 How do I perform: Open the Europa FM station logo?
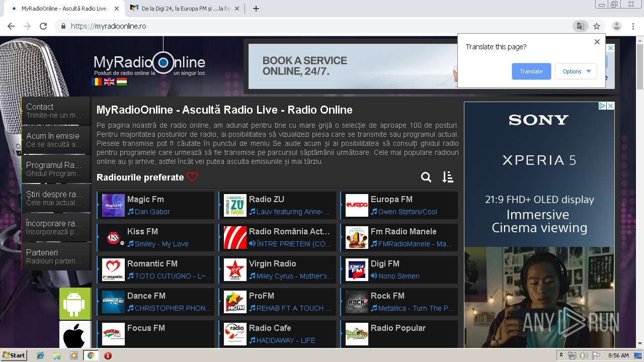coord(357,205)
